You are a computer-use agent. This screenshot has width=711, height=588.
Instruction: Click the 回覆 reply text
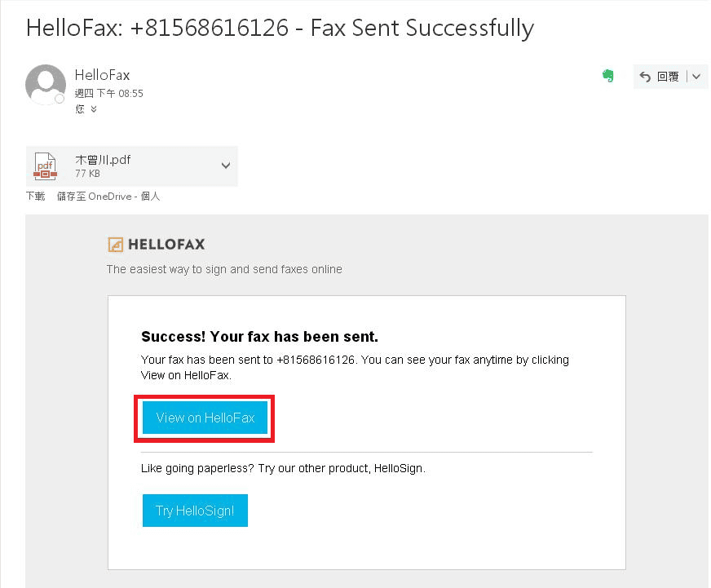[x=668, y=77]
